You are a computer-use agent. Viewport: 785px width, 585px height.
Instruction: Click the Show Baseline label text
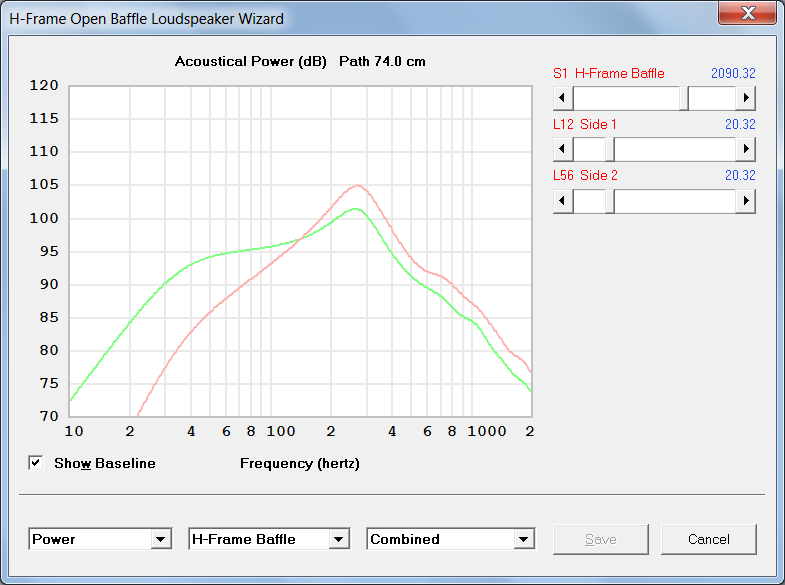click(x=105, y=463)
